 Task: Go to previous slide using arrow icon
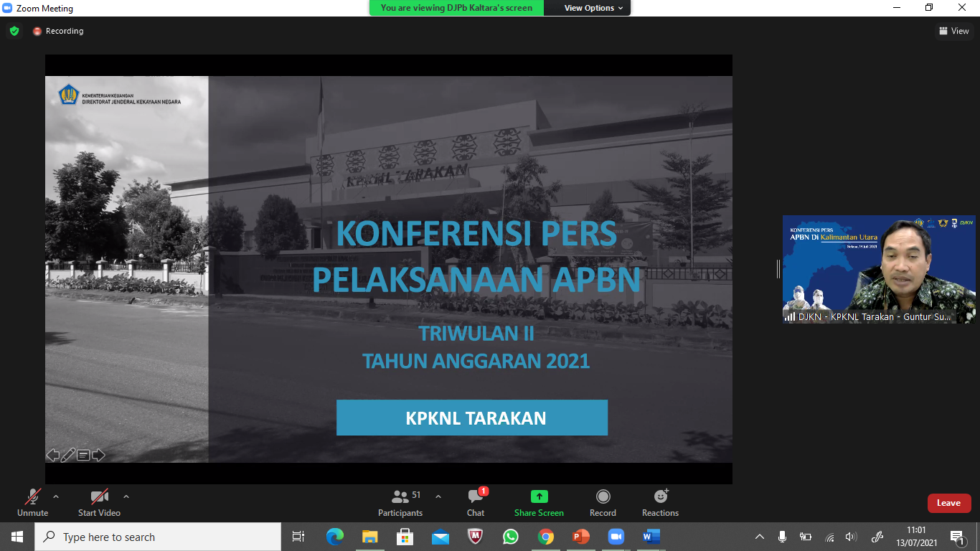(52, 455)
